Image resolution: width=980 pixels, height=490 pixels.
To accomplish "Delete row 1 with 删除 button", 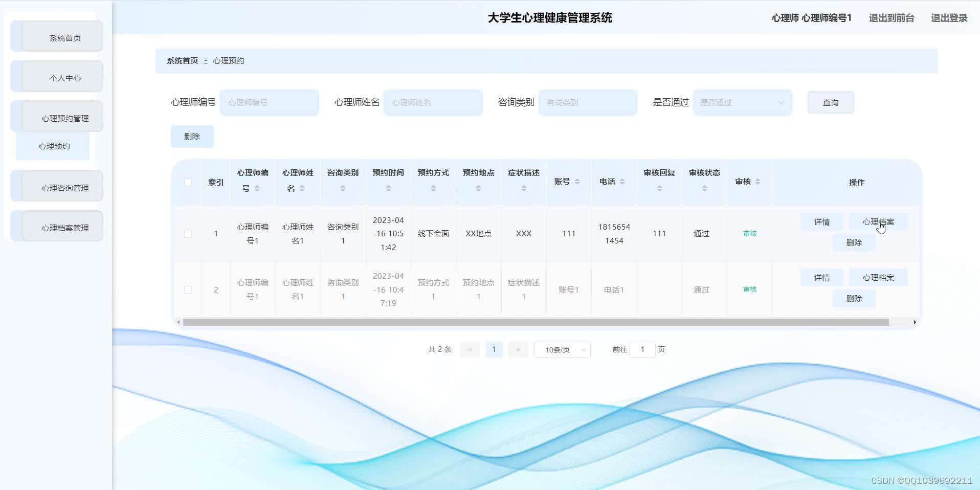I will [x=854, y=243].
